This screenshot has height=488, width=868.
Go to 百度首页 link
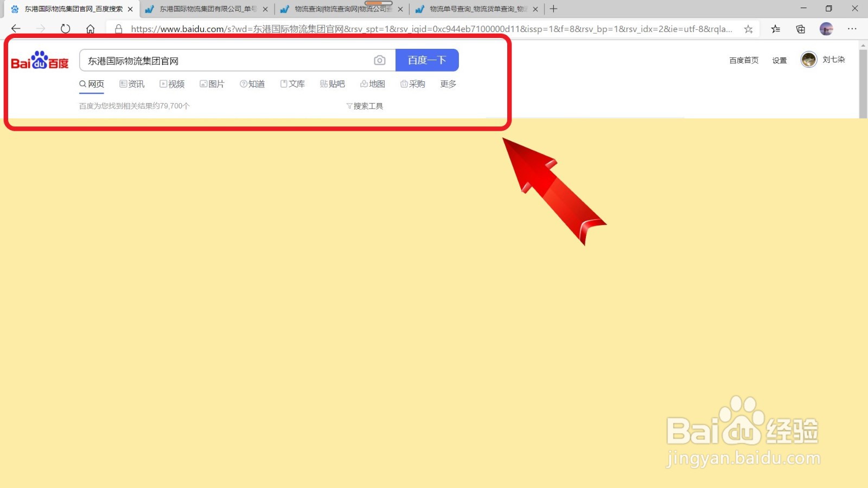[744, 60]
